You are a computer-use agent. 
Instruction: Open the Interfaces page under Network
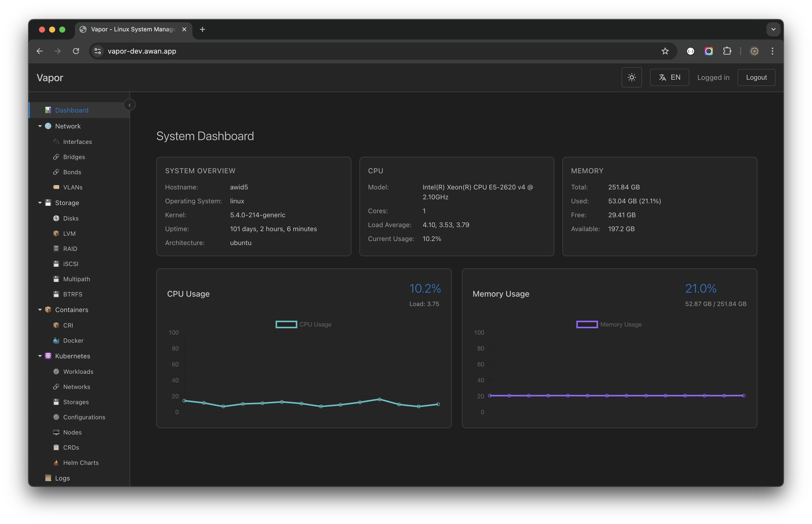tap(77, 142)
